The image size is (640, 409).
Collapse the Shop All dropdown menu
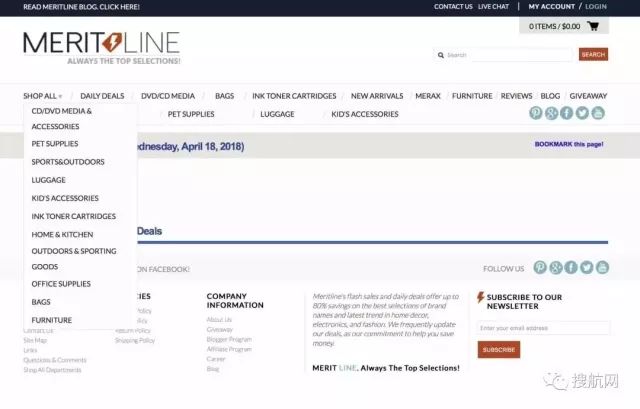pyautogui.click(x=42, y=96)
